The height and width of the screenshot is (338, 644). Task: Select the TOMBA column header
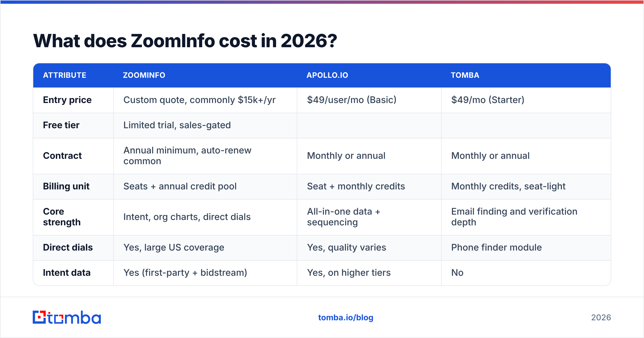(465, 75)
